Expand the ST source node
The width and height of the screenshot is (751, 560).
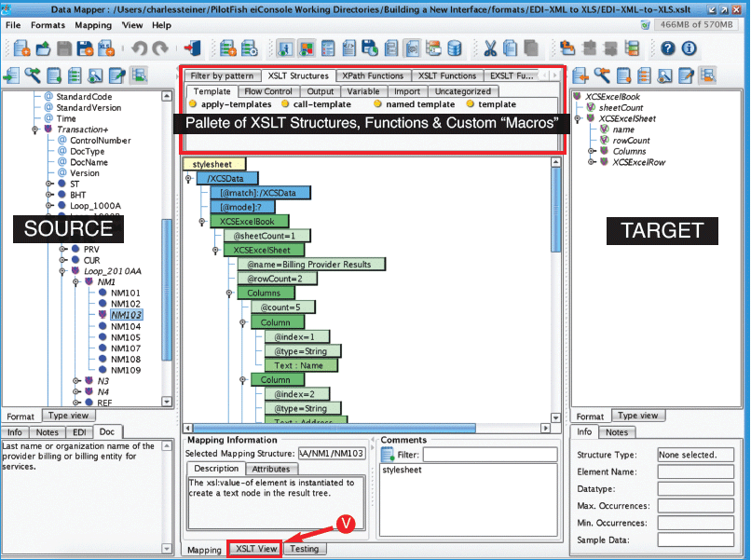48,184
